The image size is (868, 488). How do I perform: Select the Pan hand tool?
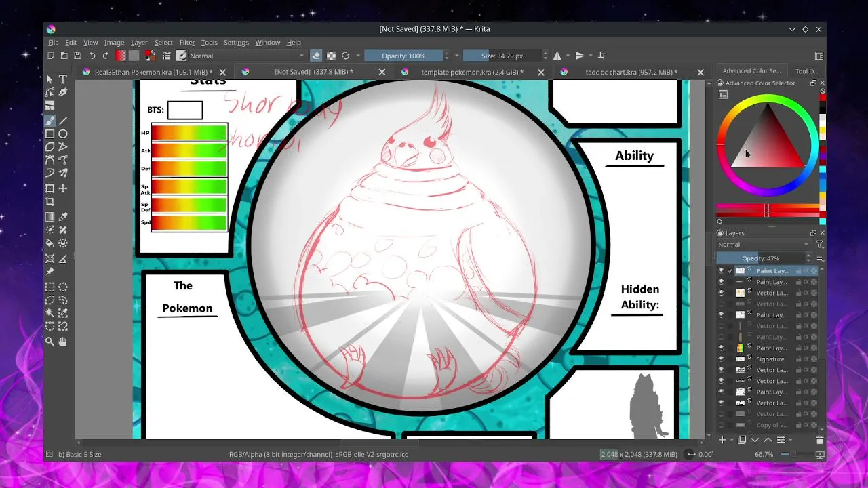pos(63,342)
